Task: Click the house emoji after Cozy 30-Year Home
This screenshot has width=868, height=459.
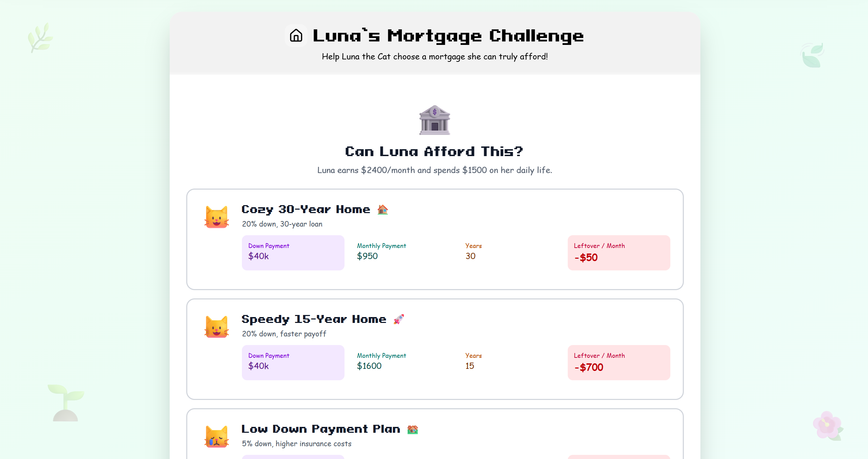Action: (x=383, y=210)
